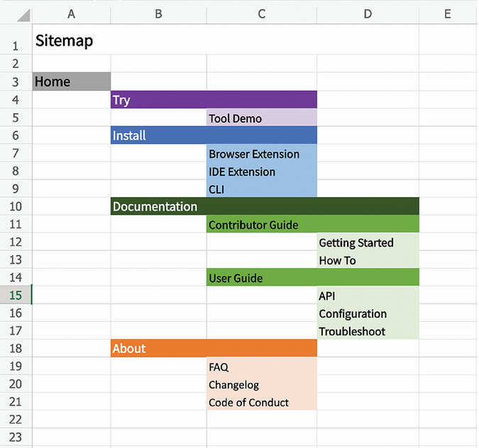Select the gray Home cell

(x=71, y=82)
